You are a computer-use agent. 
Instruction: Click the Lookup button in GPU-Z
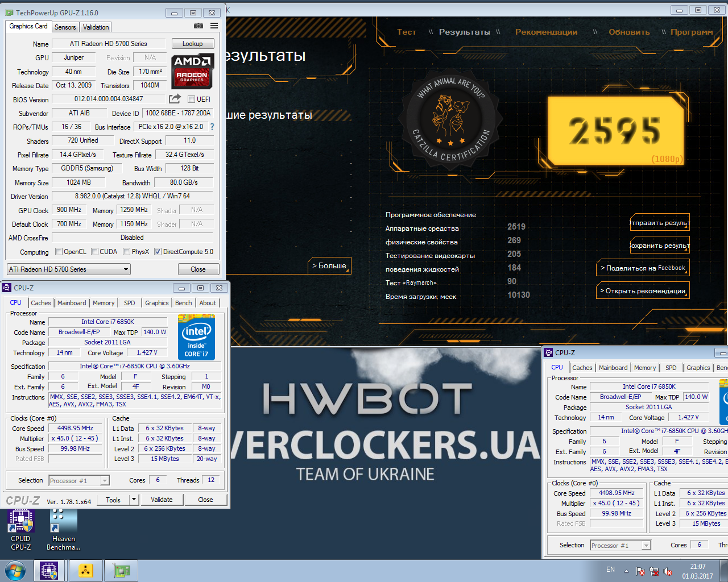(192, 44)
